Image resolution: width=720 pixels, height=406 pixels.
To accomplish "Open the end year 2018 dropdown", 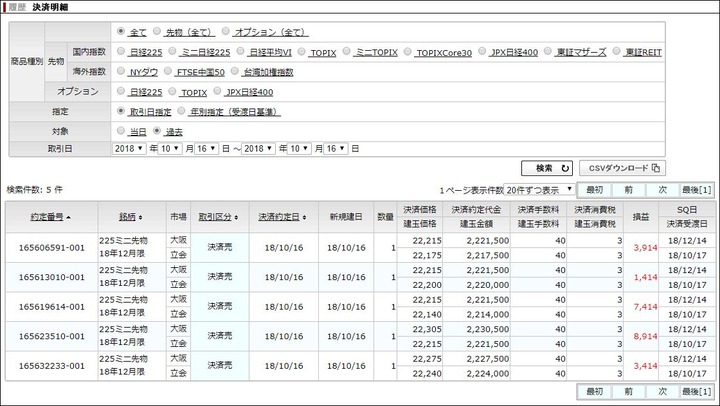I will click(259, 149).
